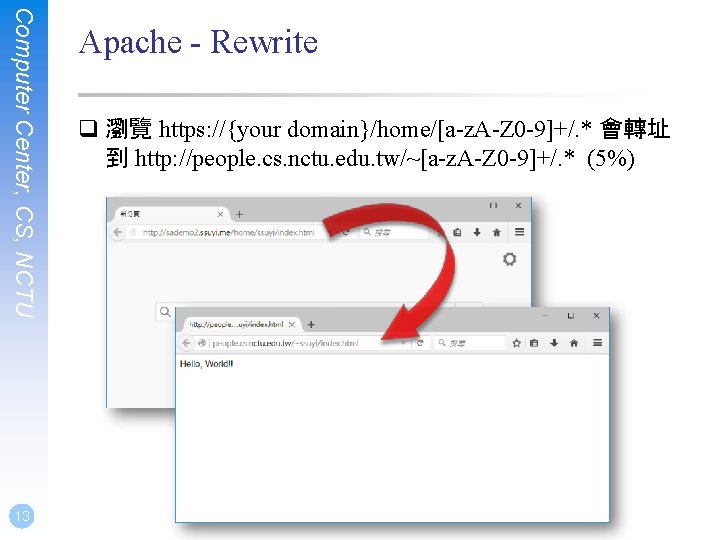Screen dimensions: 720x540
Task: Open downloads arrow in rear browser window
Action: 477,232
